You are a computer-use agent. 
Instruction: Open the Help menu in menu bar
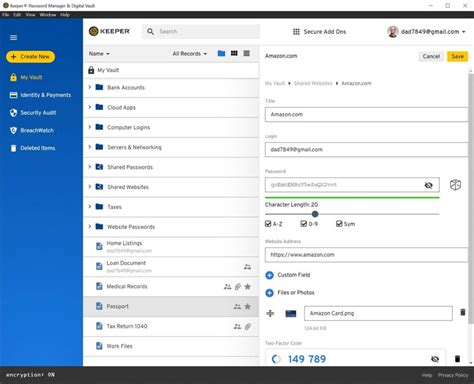point(65,15)
